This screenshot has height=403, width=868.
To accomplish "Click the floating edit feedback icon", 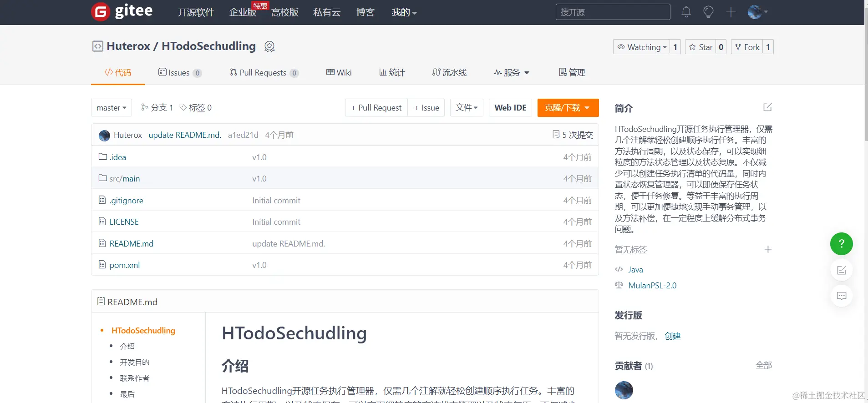I will click(842, 270).
